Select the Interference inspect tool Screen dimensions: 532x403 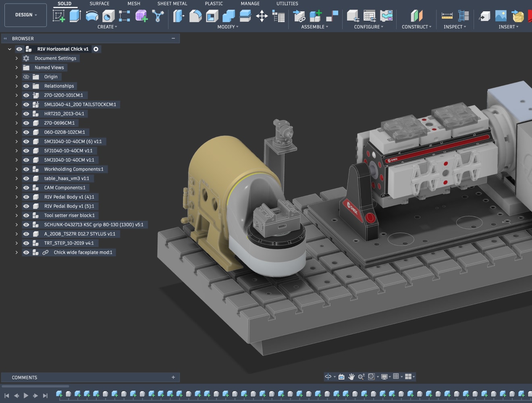(463, 16)
